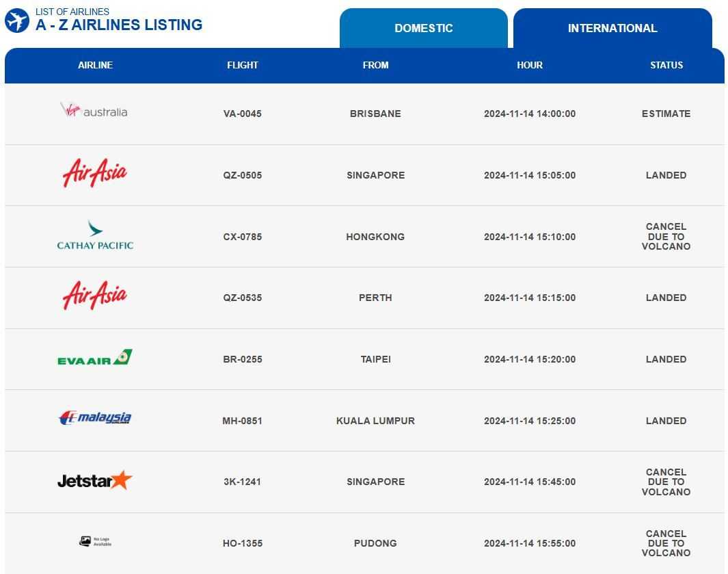The image size is (728, 574).
Task: Click the PERTH origin cell
Action: click(x=375, y=298)
